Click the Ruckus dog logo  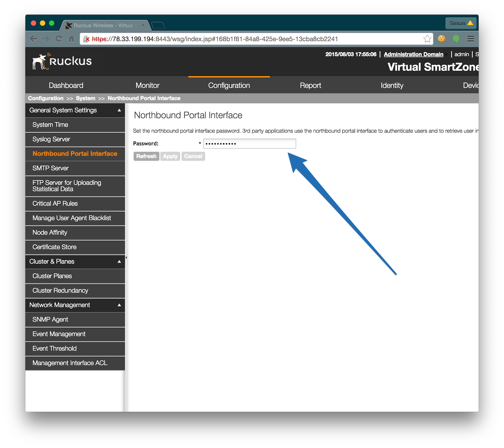coord(62,61)
